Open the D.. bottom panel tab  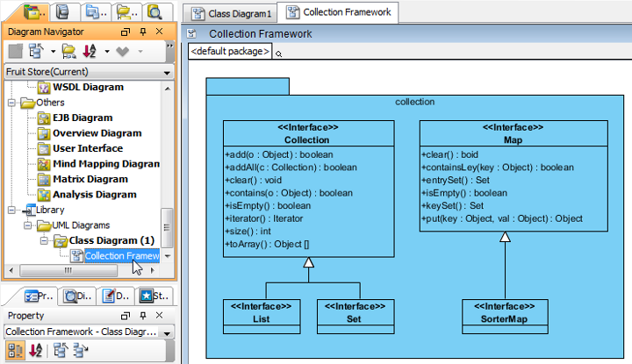(116, 296)
